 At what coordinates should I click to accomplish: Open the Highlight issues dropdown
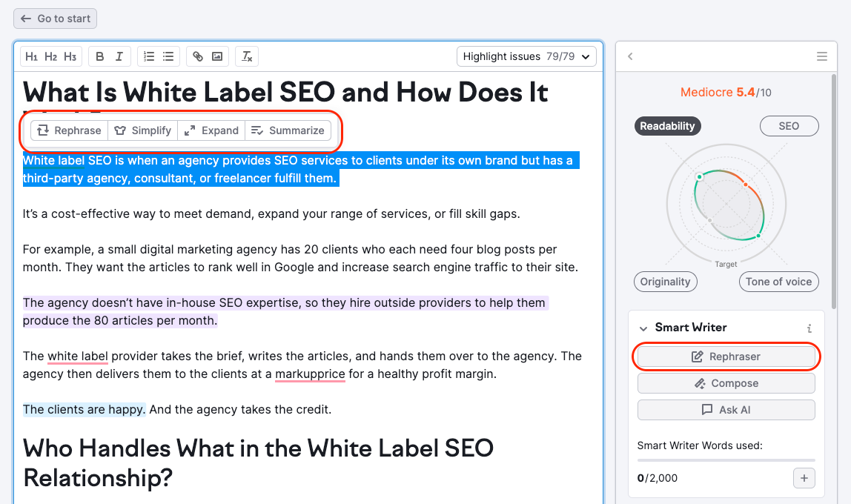pyautogui.click(x=526, y=56)
